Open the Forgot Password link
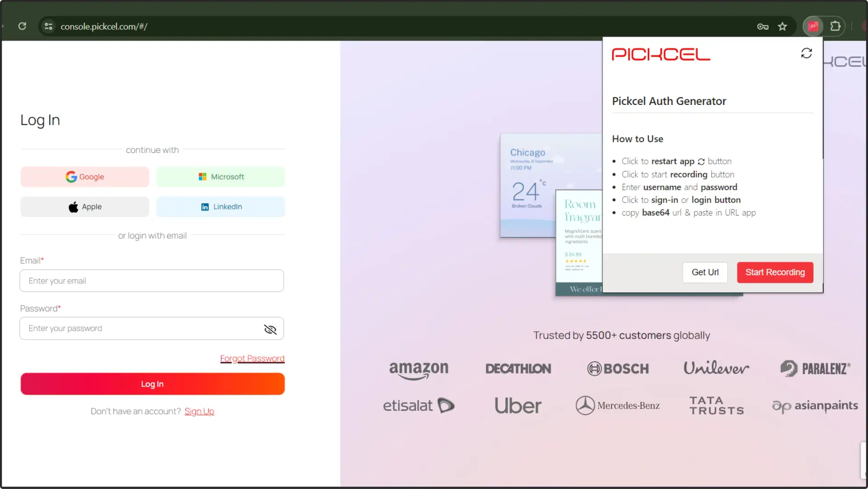 252,358
